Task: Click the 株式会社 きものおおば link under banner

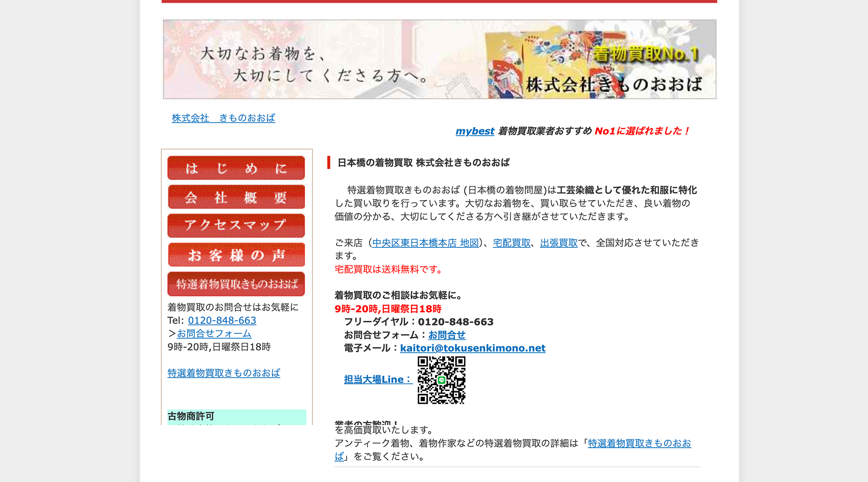Action: pos(223,118)
